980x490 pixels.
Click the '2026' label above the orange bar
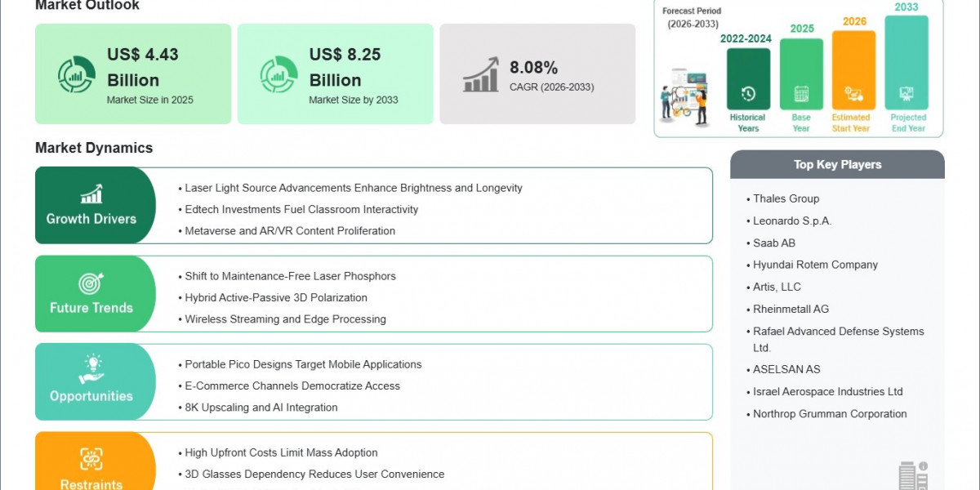(854, 21)
